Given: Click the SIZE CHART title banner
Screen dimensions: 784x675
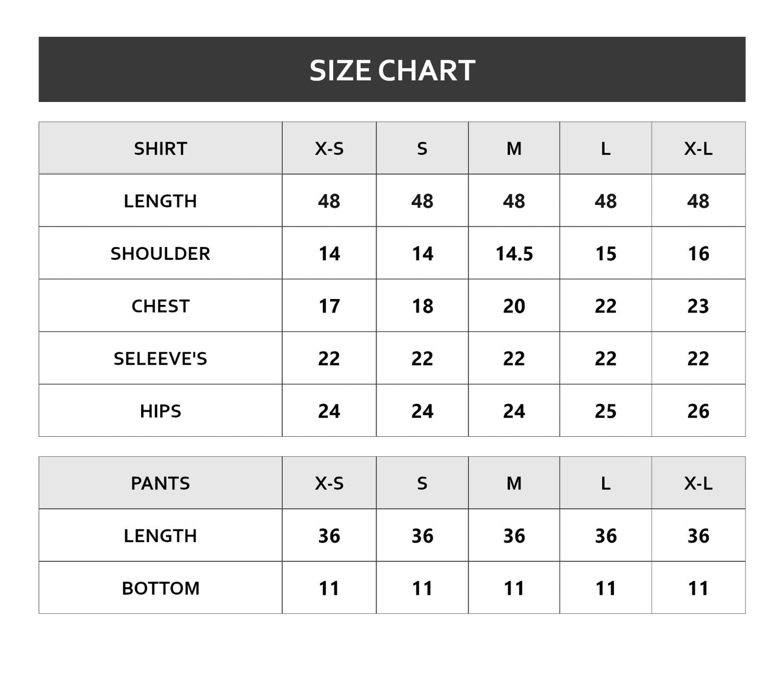Looking at the screenshot, I should [x=392, y=70].
